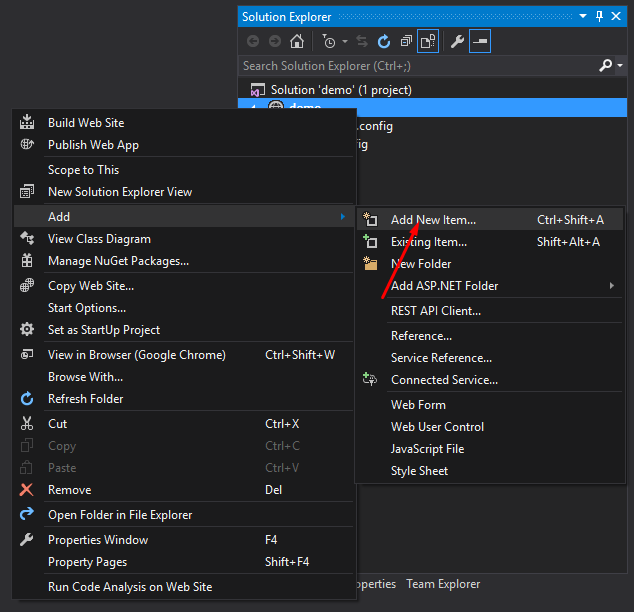Select Open Folder in File Explorer
The height and width of the screenshot is (612, 634).
click(184, 515)
